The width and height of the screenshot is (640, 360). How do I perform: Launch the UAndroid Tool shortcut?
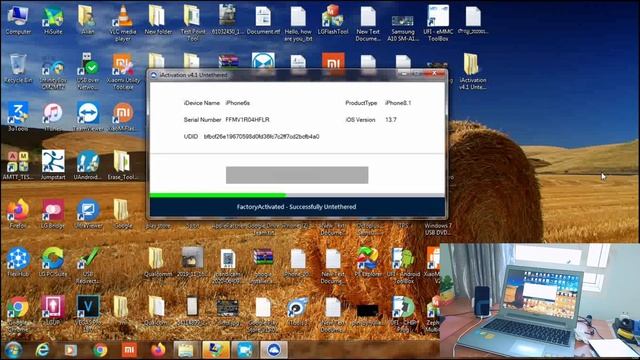point(88,165)
